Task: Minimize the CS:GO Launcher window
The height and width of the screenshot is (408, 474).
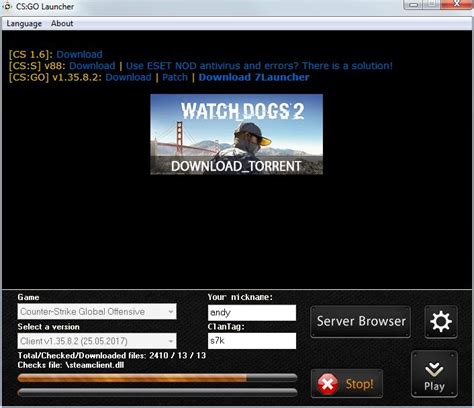Action: [x=414, y=4]
